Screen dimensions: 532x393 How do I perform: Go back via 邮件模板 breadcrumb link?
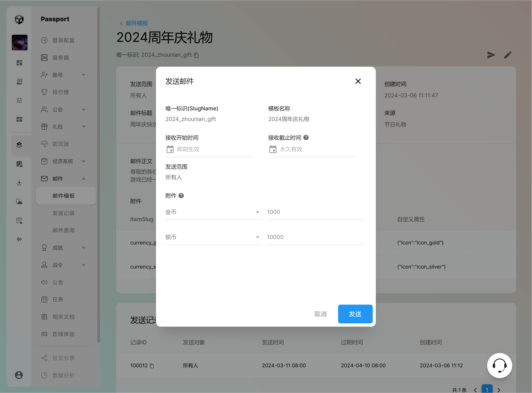(x=137, y=23)
